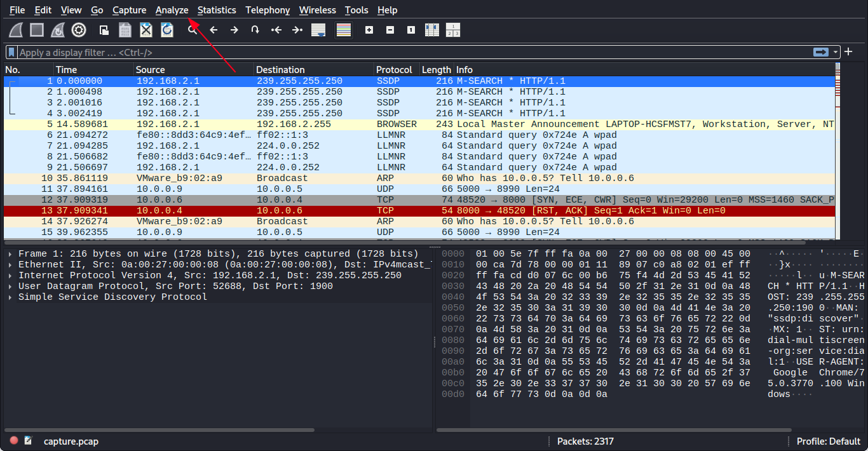Open the Statistics menu
This screenshot has height=451, width=868.
tap(216, 10)
